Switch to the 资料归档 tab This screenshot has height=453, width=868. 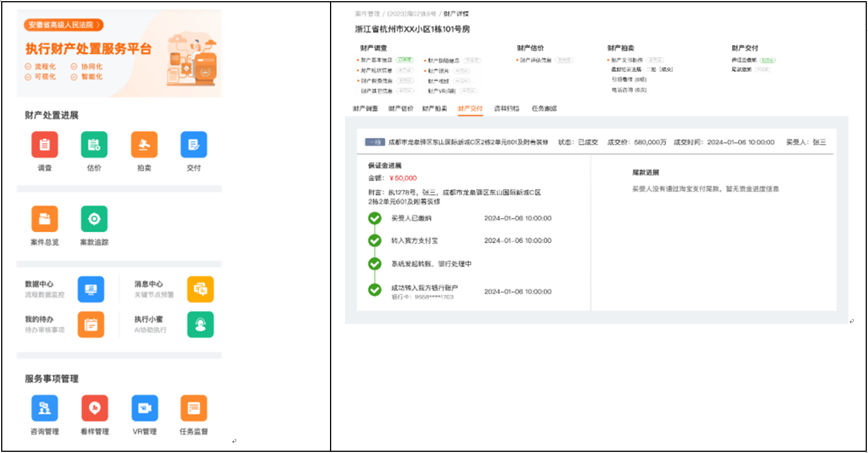tap(507, 108)
